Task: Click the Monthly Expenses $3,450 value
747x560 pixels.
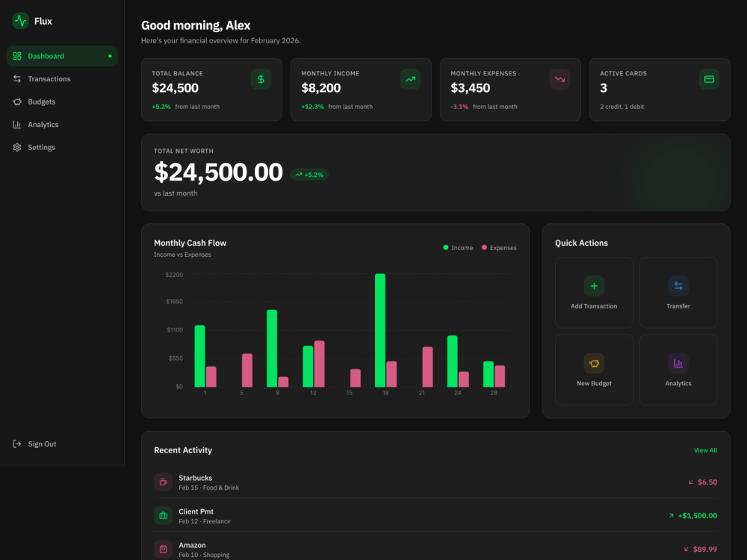Action: tap(470, 88)
